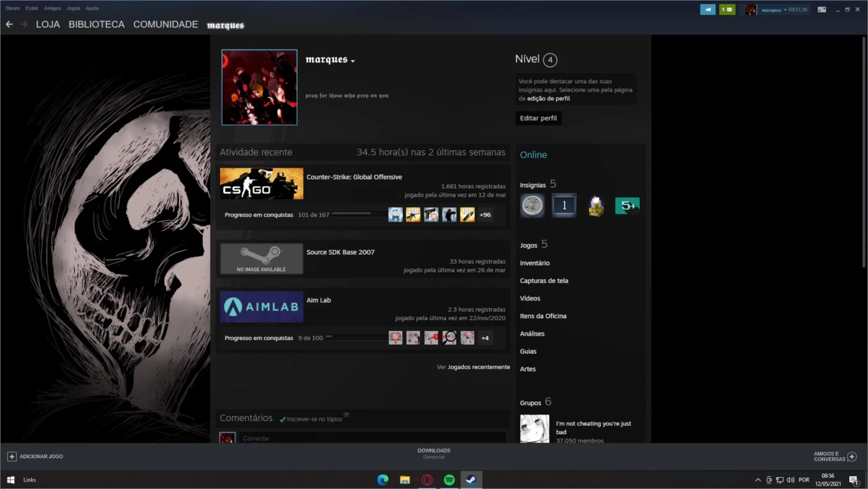Viewport: 868px width, 489px height.
Task: Open the edição de perfil link
Action: pos(548,98)
